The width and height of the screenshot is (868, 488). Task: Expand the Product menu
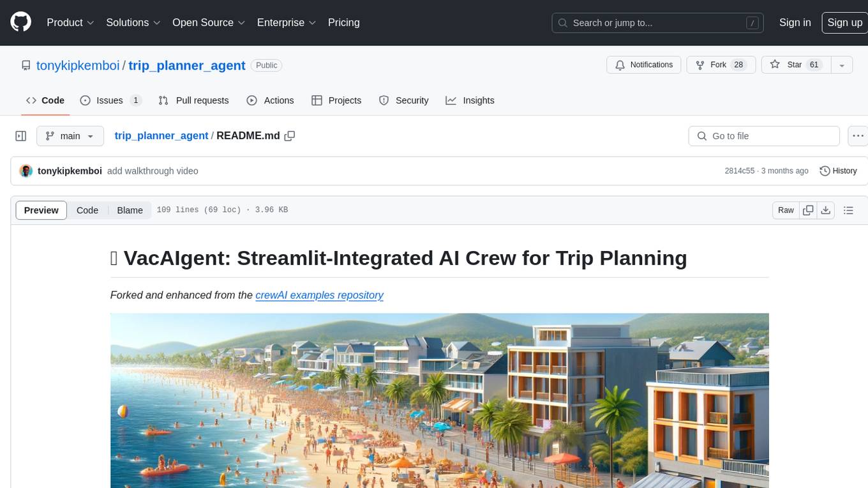pos(70,22)
